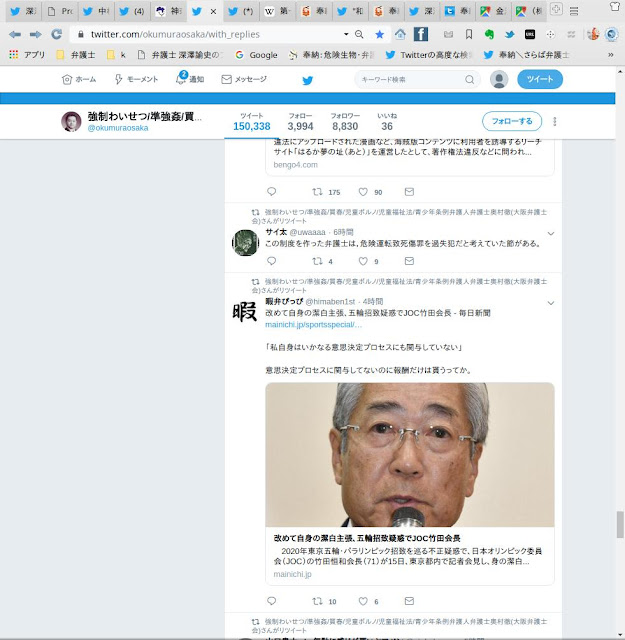
Task: Switch to the Wikipedia browser tab
Action: pos(278,11)
